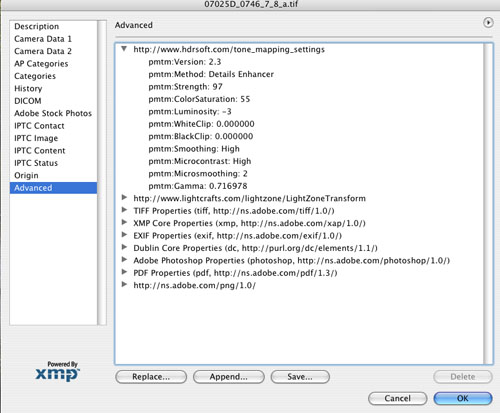Screen dimensions: 500x413
Task: Switch to Camera Data 2 panel
Action: 53,51
